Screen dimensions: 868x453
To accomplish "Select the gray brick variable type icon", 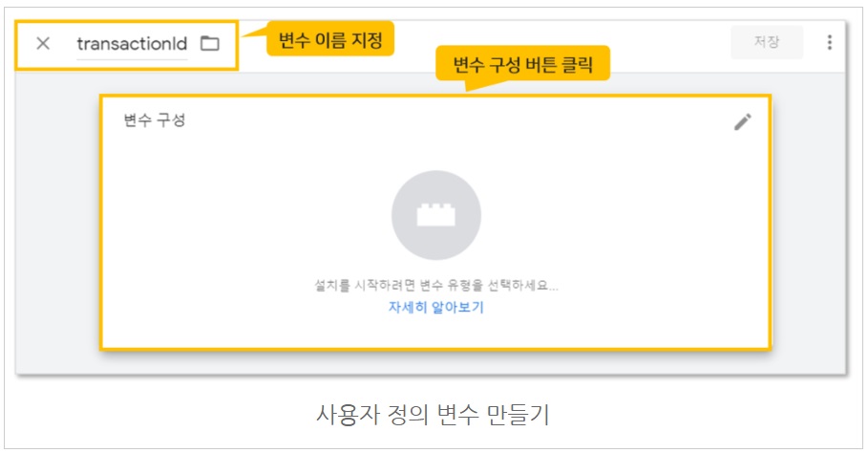I will pos(436,215).
